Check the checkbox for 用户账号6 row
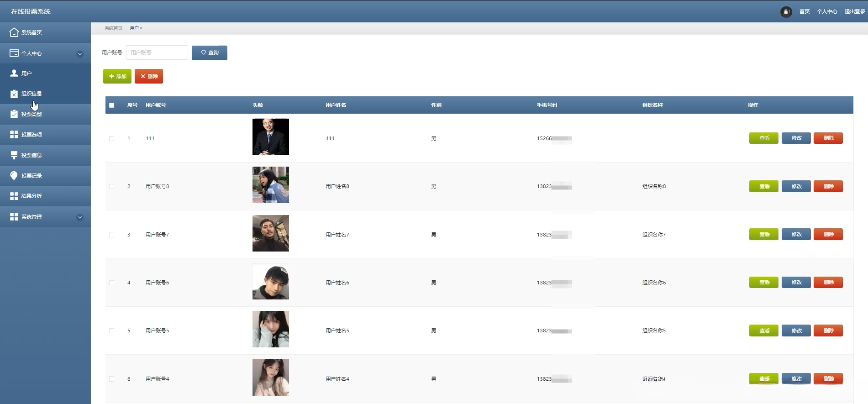Screen dimensions: 868x404 click(x=112, y=283)
